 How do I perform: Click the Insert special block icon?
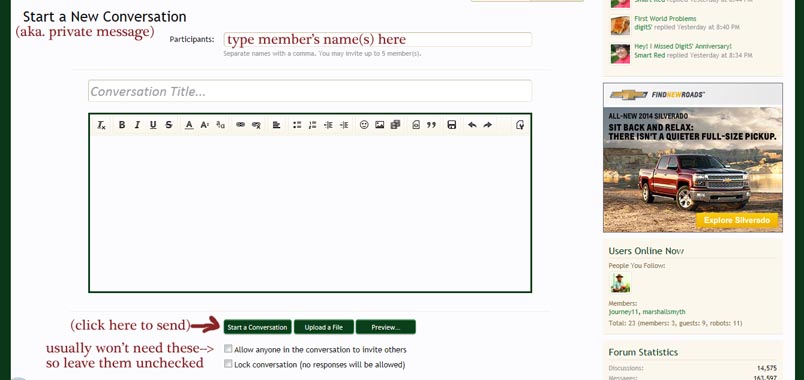pyautogui.click(x=416, y=125)
